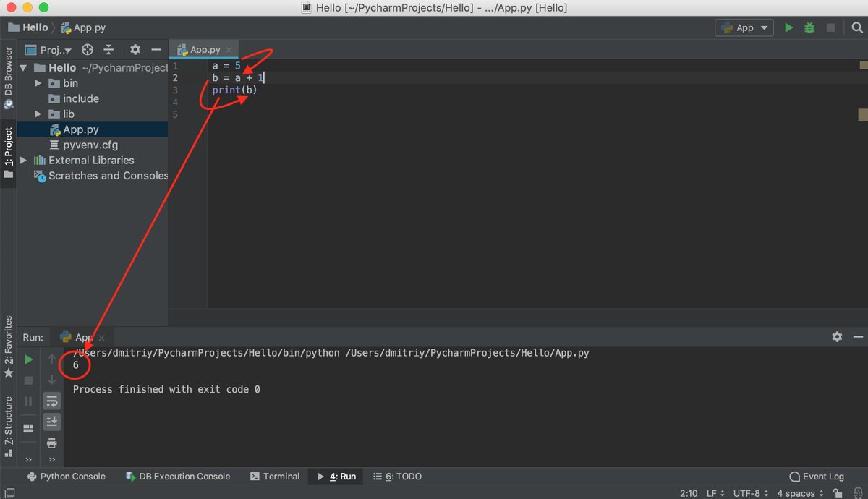Show more left Run toolbar actions chevron
Image resolution: width=868 pixels, height=499 pixels.
[29, 459]
